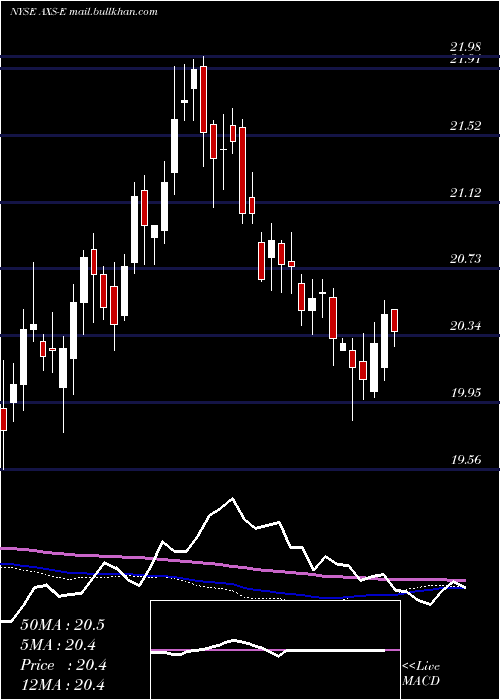Screen dimensions: 500x700
Task: Click the tallest red candlestick at the peak
Action: (204, 99)
